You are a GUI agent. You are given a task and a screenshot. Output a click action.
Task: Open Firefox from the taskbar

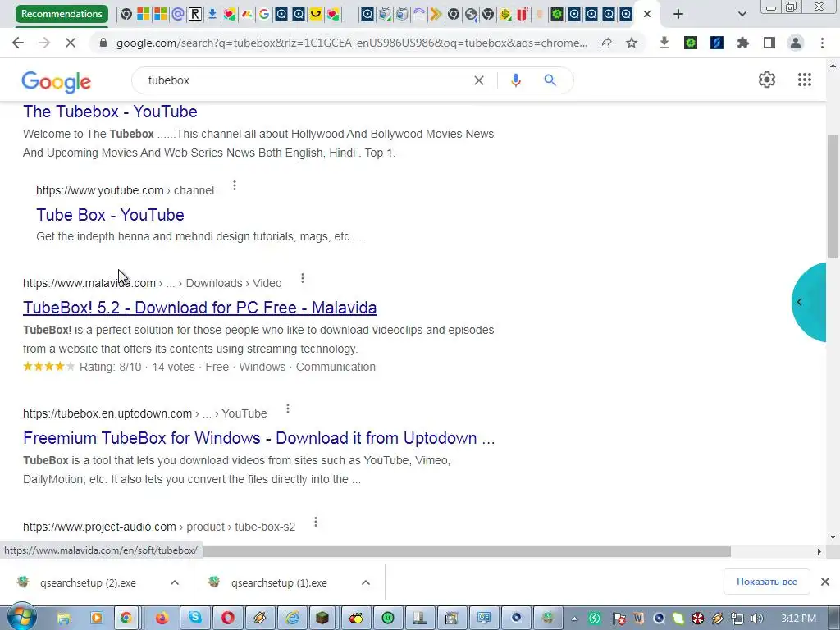click(162, 619)
